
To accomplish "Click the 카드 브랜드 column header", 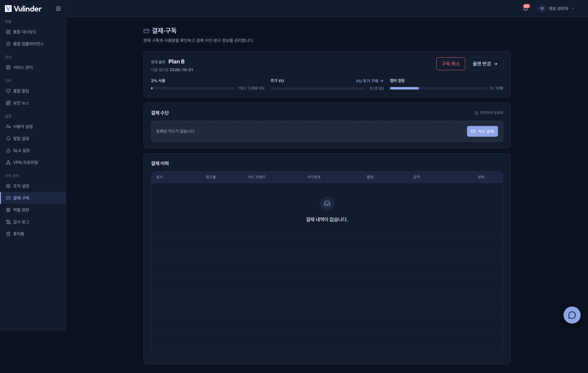I will tap(257, 177).
